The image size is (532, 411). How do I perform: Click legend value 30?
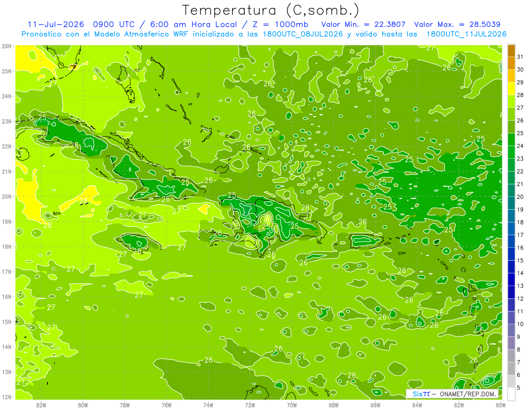click(520, 69)
